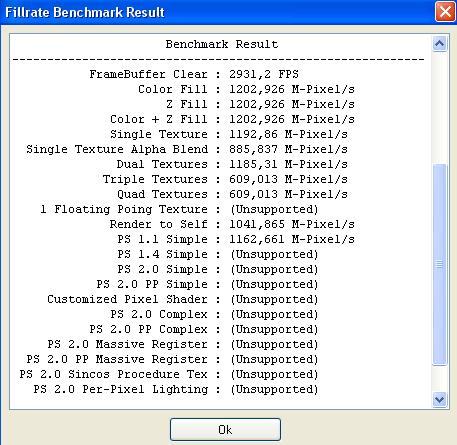Click the PS 2.0 Complex label
457x445 pixels.
click(x=159, y=314)
